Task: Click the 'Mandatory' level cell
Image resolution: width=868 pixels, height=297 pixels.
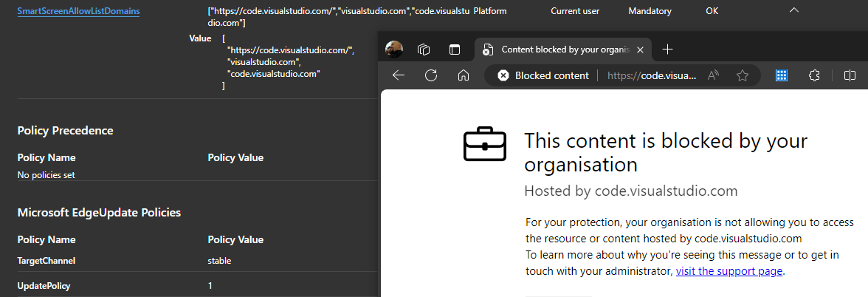Action: pos(650,11)
